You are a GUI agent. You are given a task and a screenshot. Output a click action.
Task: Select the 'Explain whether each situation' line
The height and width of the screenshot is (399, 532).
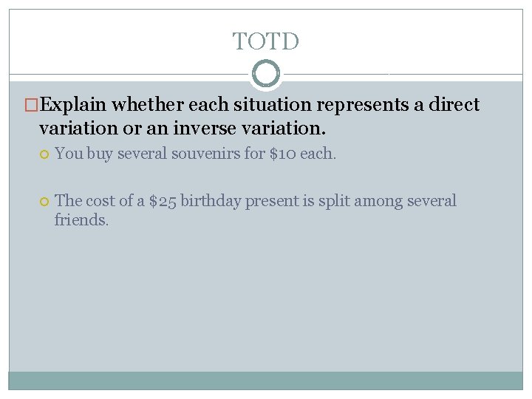point(259,105)
